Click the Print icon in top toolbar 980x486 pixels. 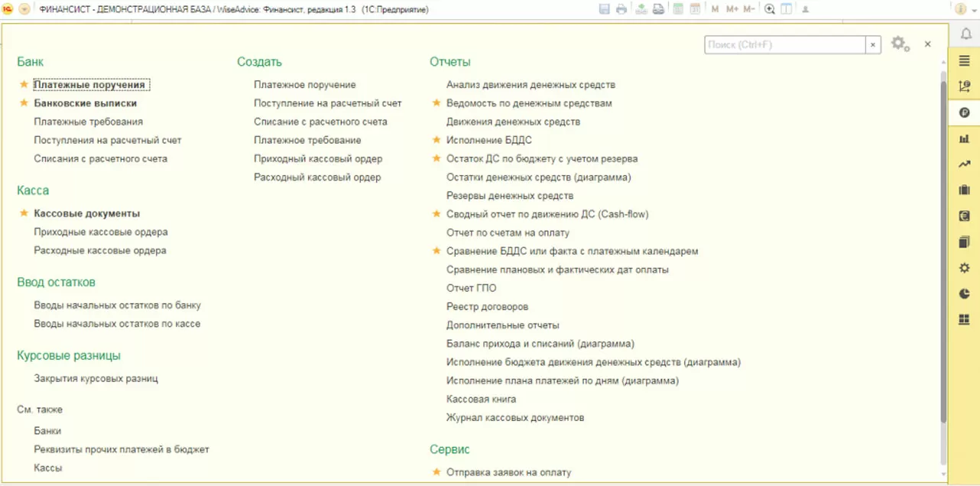(x=621, y=9)
